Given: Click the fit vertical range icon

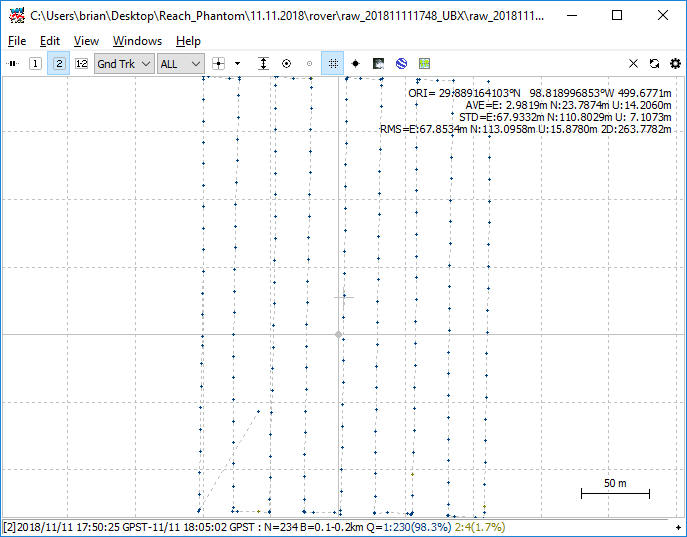Looking at the screenshot, I should coord(263,63).
